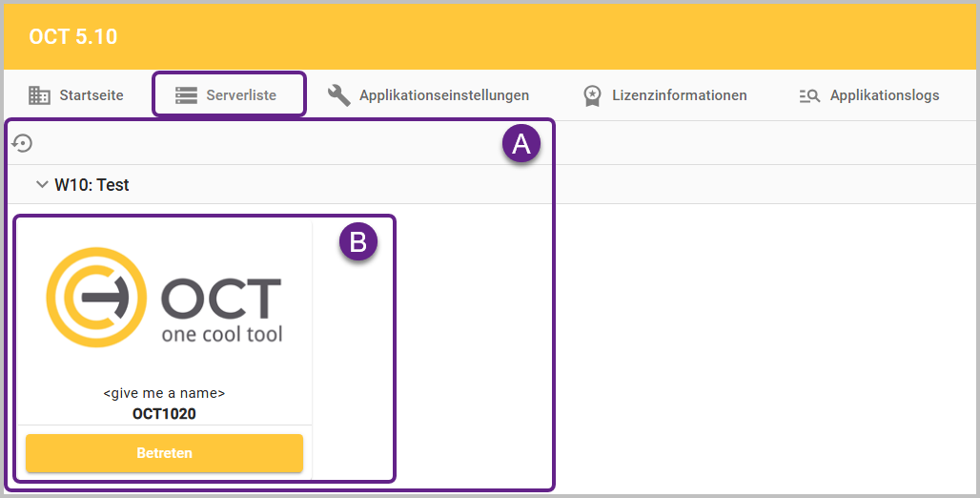Click the Lizenzinformationen badge icon
The width and height of the screenshot is (980, 498).
[x=592, y=95]
